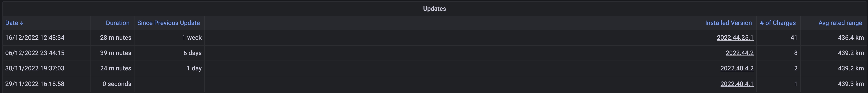Select the 436.4 km range cell

[x=850, y=38]
